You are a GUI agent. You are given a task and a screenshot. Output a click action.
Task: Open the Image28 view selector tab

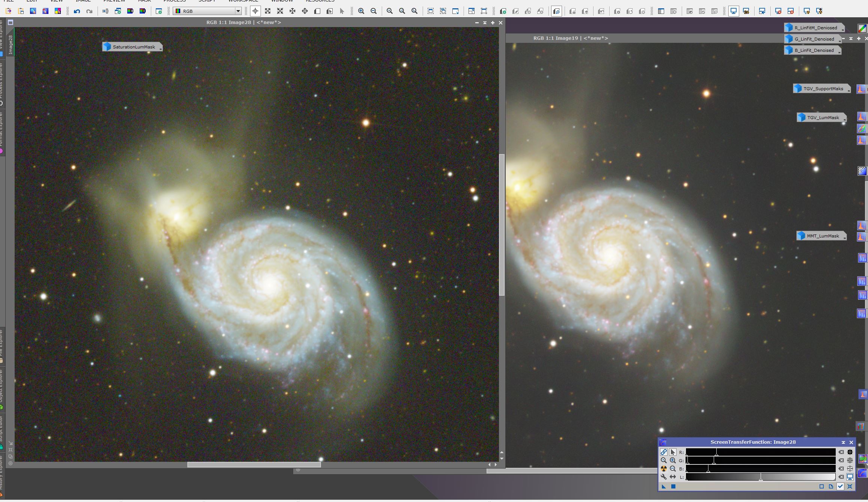(11, 44)
